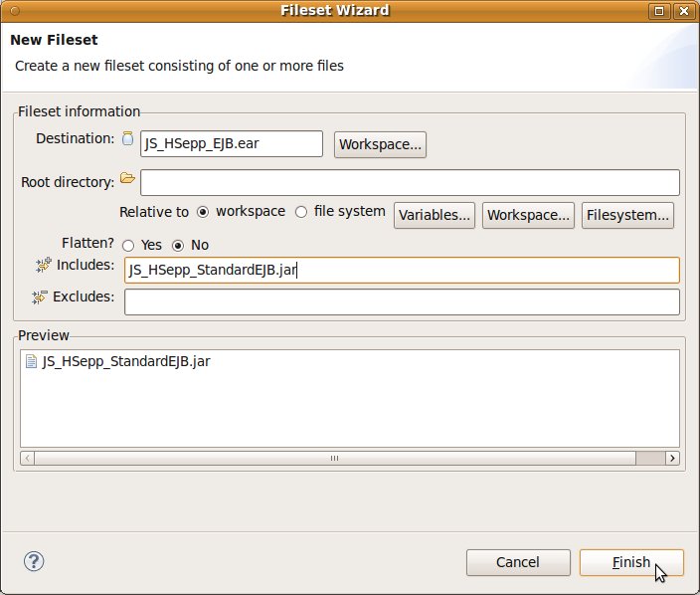Select the file system radio button

(x=301, y=212)
